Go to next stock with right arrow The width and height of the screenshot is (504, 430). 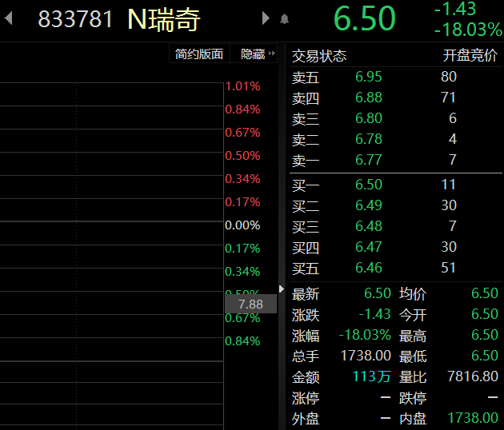click(266, 19)
